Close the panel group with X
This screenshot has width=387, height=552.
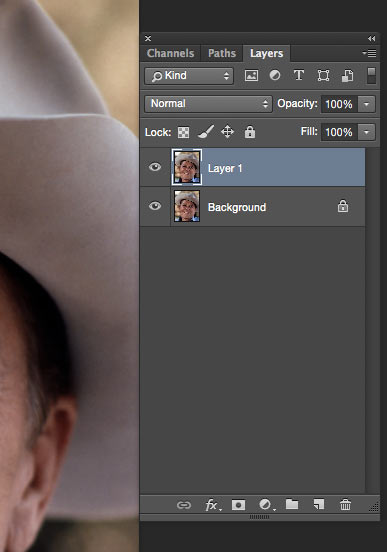coord(148,38)
